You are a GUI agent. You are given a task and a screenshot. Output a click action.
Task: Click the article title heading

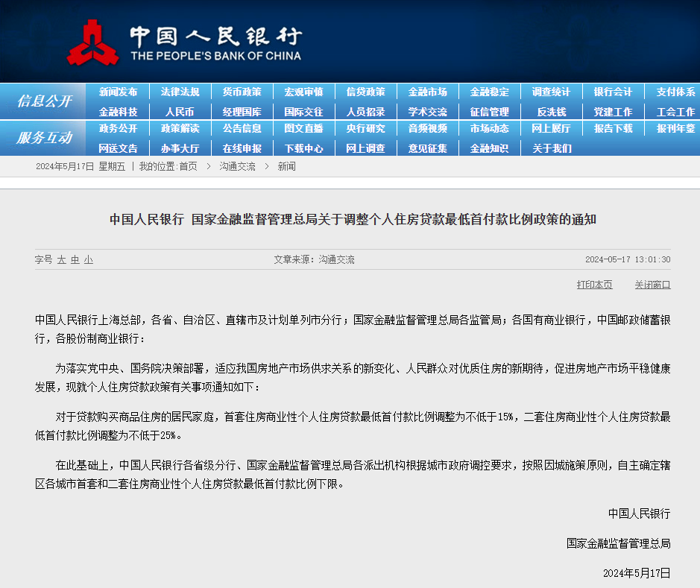click(353, 220)
